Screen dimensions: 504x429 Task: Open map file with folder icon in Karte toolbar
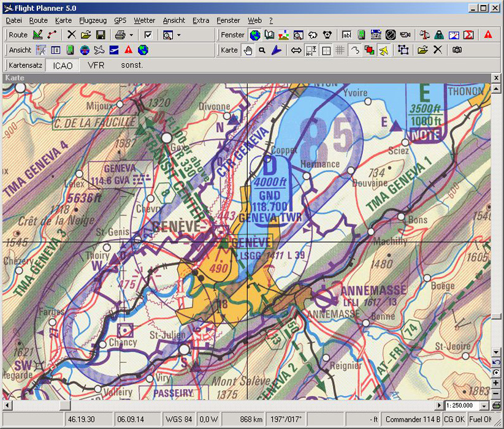coord(422,50)
